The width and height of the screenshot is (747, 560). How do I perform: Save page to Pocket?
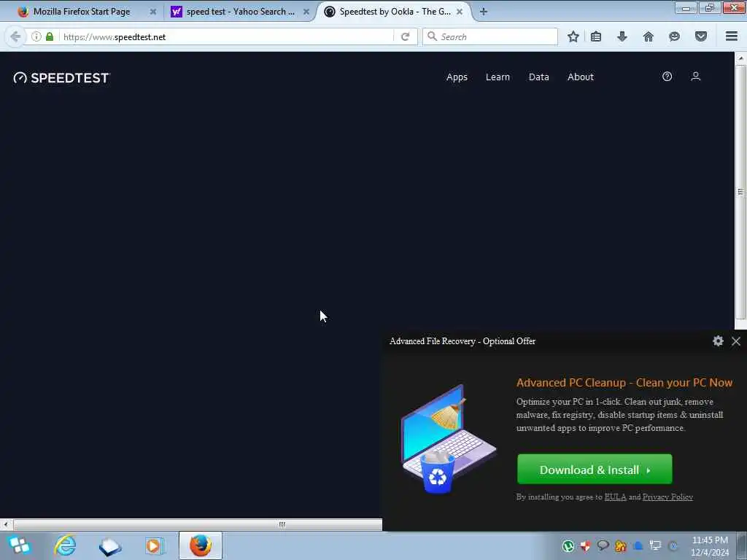(x=701, y=36)
